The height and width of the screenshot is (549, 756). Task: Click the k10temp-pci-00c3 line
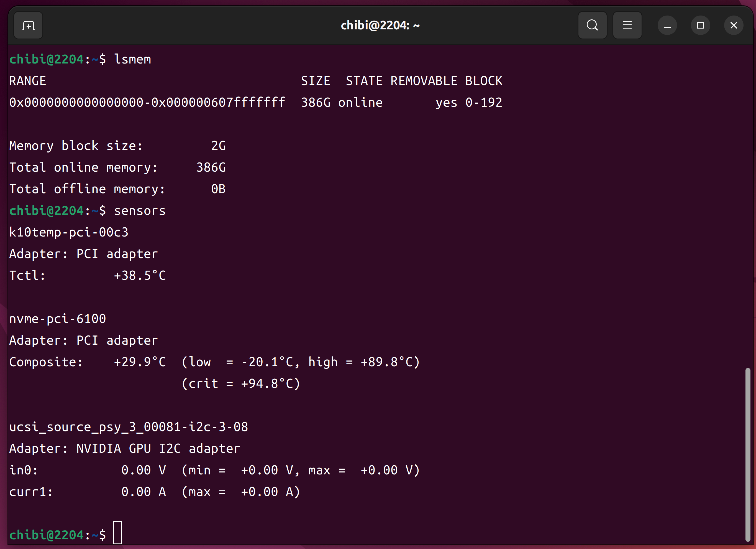coord(69,232)
